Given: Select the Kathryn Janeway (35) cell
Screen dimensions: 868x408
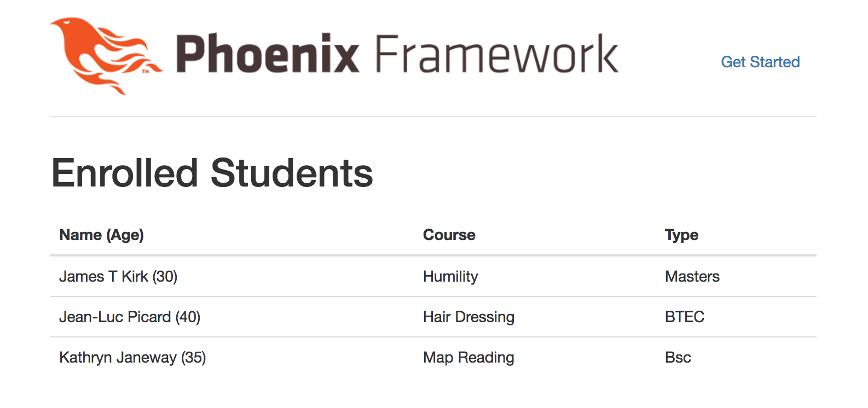Looking at the screenshot, I should click(x=132, y=357).
